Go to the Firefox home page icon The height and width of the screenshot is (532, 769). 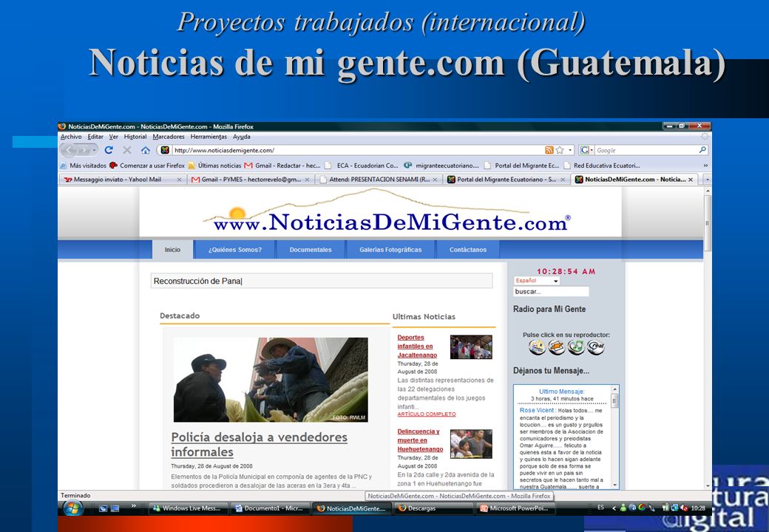145,150
